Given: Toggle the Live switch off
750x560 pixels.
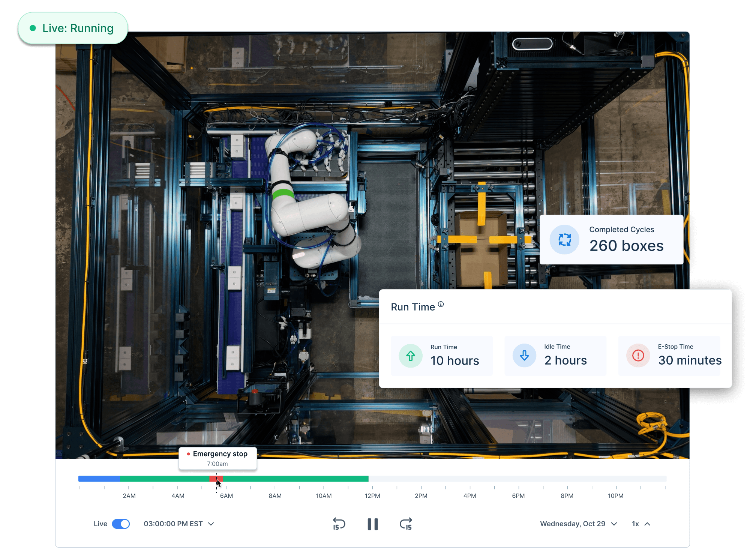Looking at the screenshot, I should tap(121, 524).
